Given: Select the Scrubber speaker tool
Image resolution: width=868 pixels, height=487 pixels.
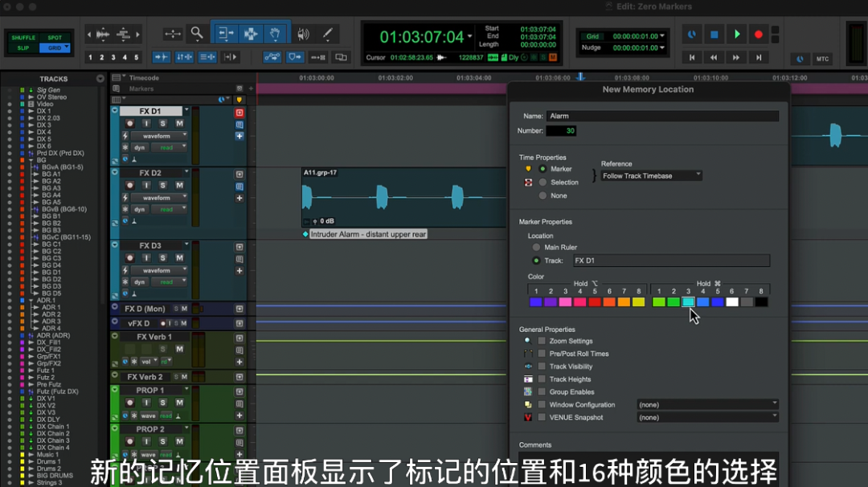Looking at the screenshot, I should tap(302, 34).
